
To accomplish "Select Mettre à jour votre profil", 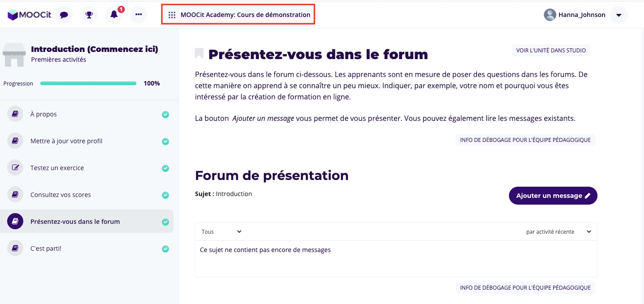I will click(66, 141).
